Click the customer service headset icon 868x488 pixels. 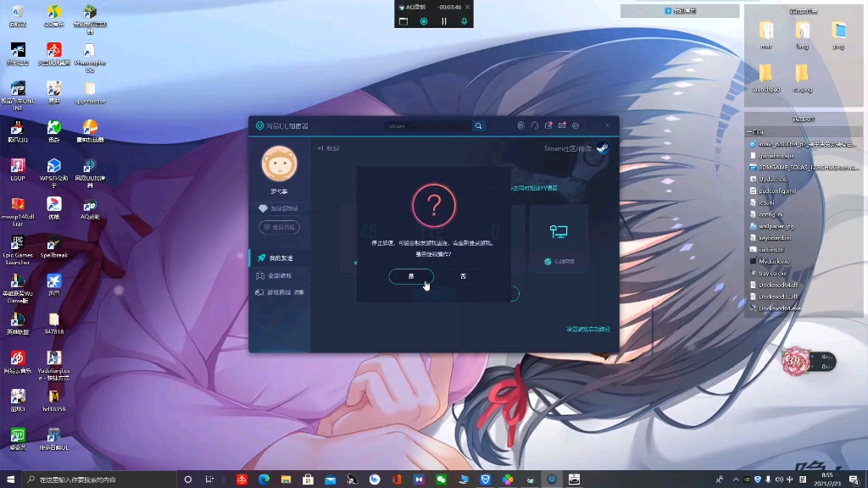pos(535,125)
